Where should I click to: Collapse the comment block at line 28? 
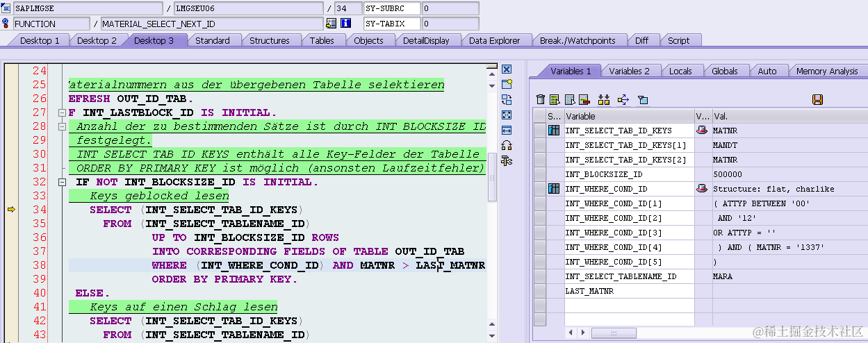(x=63, y=126)
